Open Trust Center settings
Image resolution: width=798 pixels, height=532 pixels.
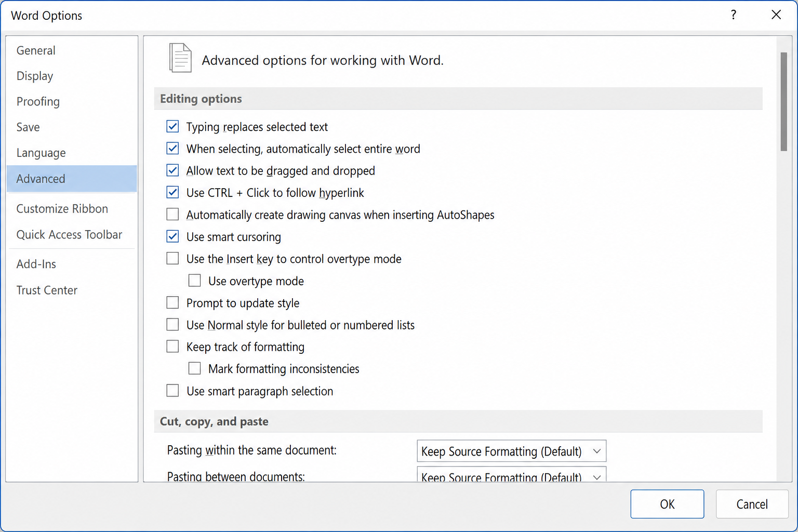[x=72, y=290]
